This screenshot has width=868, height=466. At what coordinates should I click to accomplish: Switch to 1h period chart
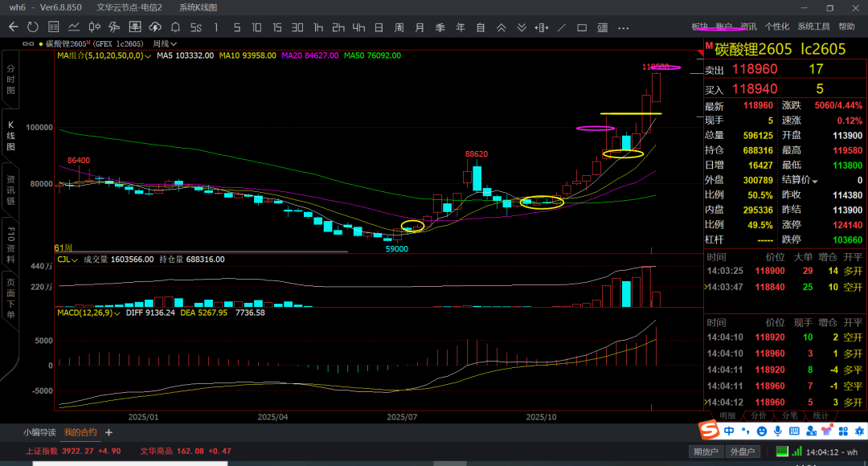(318, 27)
